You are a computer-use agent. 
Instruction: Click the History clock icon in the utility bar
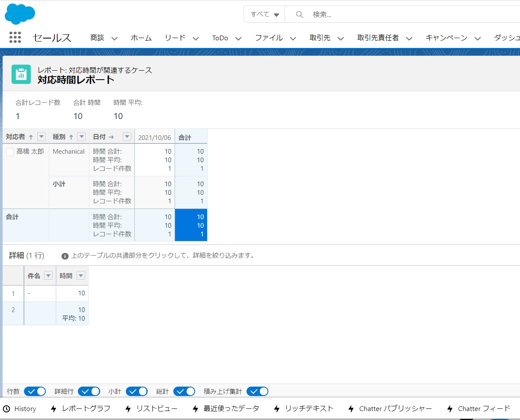pyautogui.click(x=6, y=409)
